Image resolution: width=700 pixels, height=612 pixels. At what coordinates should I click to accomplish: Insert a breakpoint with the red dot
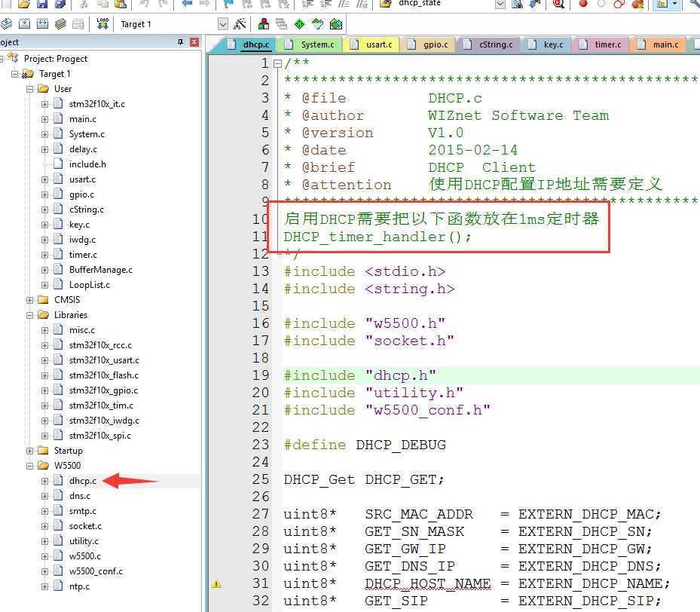(x=583, y=4)
